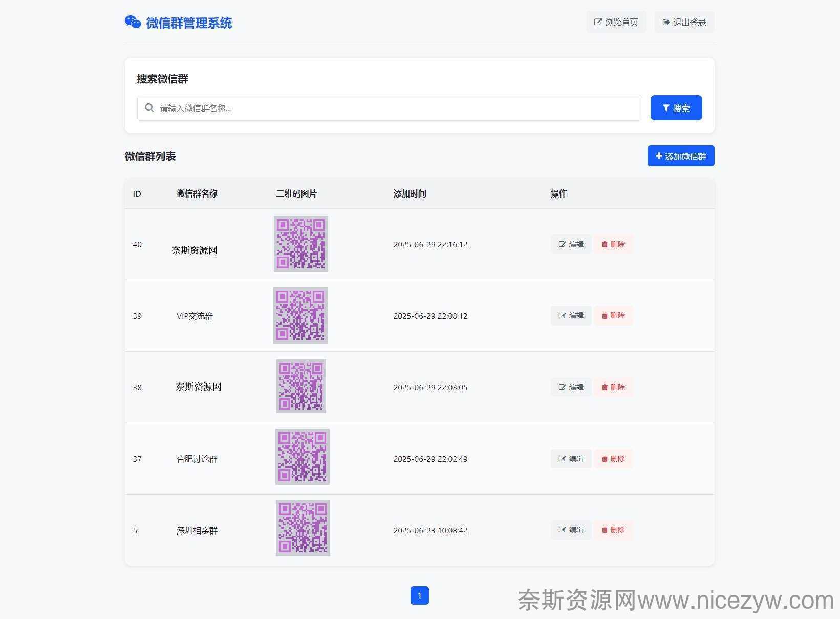The width and height of the screenshot is (840, 619).
Task: Open the QR code image for 深圳相亲群
Action: click(303, 528)
